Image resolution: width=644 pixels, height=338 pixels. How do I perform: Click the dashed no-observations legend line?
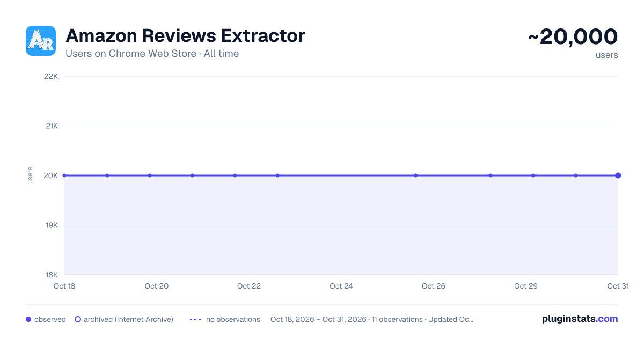pos(195,319)
